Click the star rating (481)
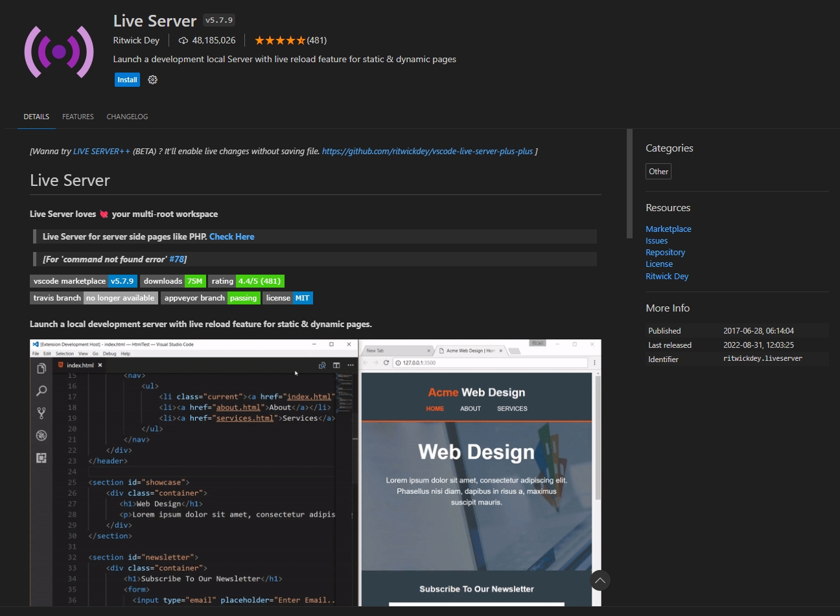Image resolution: width=840 pixels, height=616 pixels. pyautogui.click(x=290, y=40)
